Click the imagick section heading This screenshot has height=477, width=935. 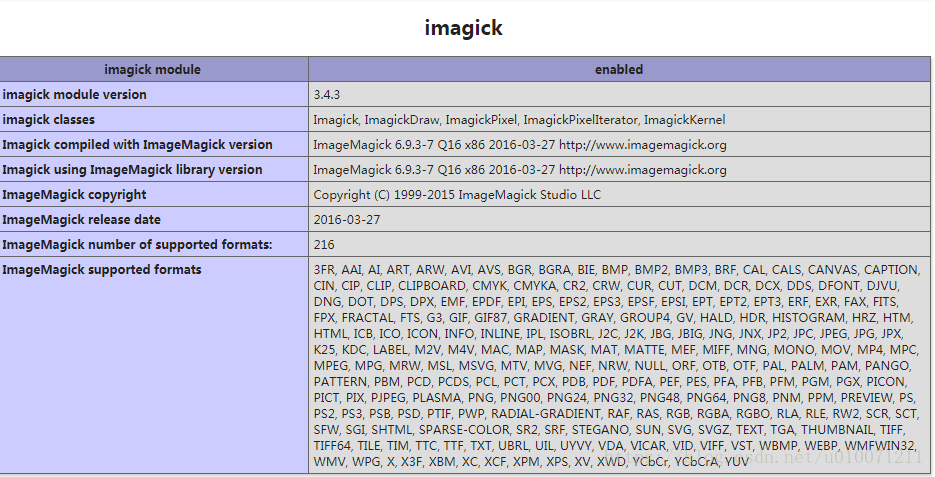(x=463, y=28)
